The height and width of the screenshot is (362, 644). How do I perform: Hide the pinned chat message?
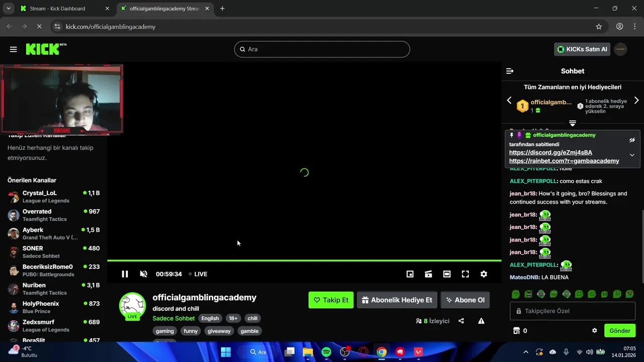(x=632, y=140)
